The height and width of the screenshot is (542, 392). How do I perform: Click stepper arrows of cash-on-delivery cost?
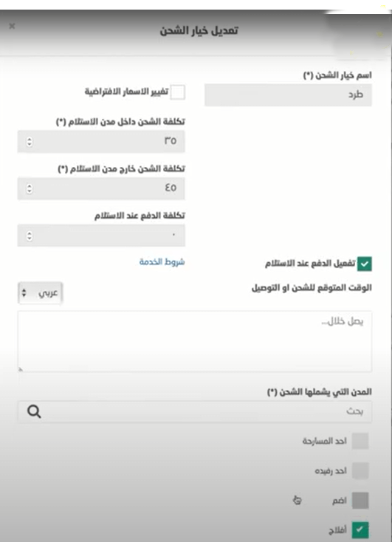point(30,236)
